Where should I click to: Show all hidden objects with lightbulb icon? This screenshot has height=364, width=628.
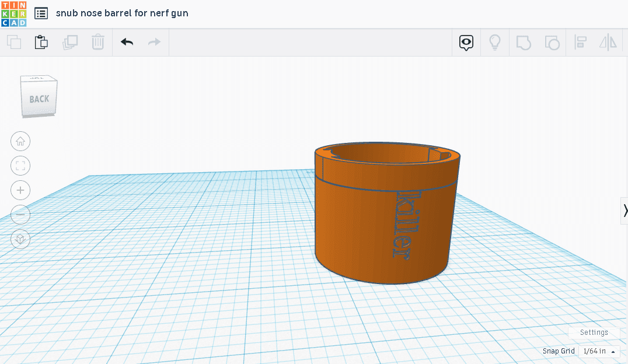click(x=495, y=43)
